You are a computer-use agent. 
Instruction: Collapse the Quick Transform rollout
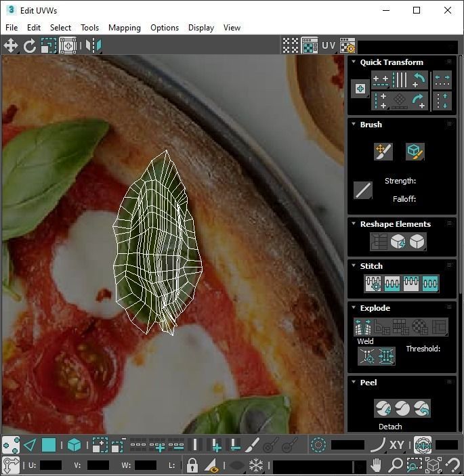click(x=354, y=62)
